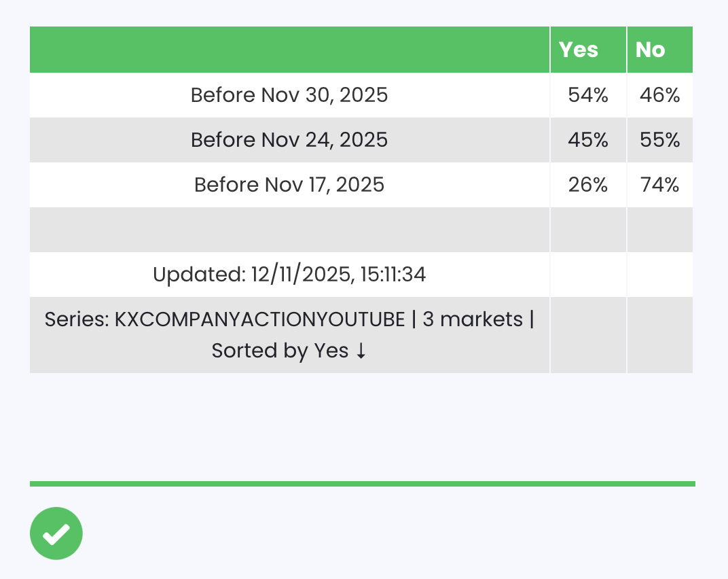
Task: Click the Yes column header
Action: click(579, 50)
